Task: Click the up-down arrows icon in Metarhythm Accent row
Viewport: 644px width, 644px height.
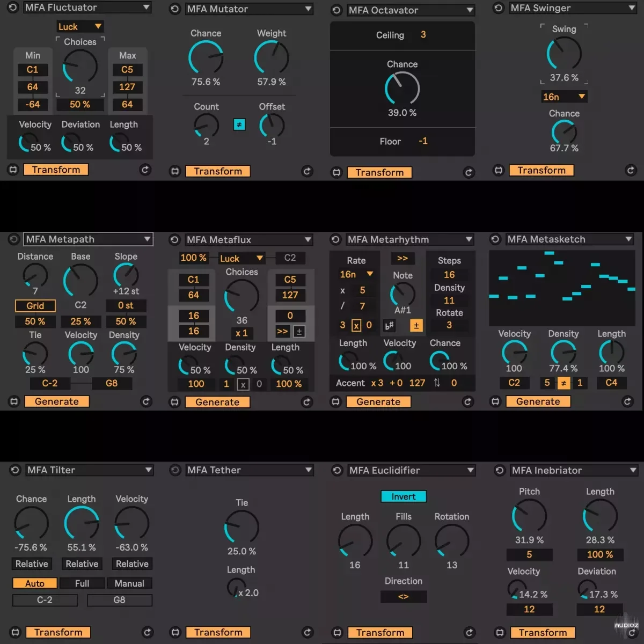Action: tap(437, 383)
